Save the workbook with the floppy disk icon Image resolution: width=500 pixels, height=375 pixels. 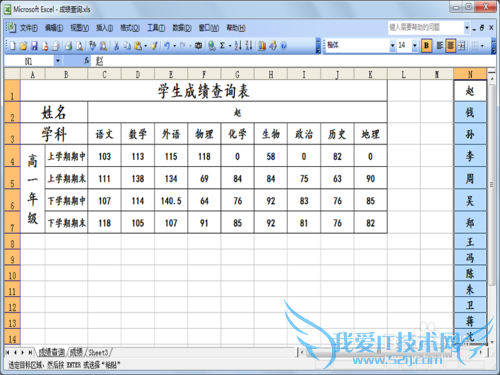34,46
